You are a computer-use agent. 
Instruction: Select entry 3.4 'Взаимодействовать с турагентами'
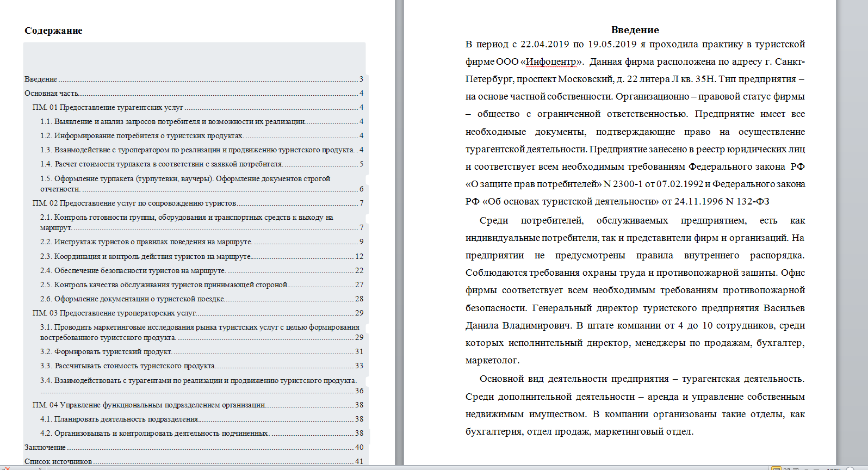click(202, 386)
